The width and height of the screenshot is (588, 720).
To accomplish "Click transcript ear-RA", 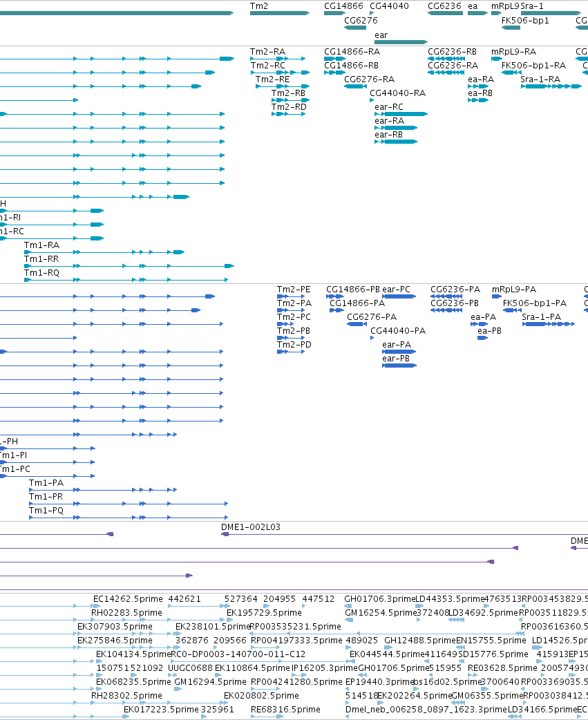I will (x=396, y=128).
